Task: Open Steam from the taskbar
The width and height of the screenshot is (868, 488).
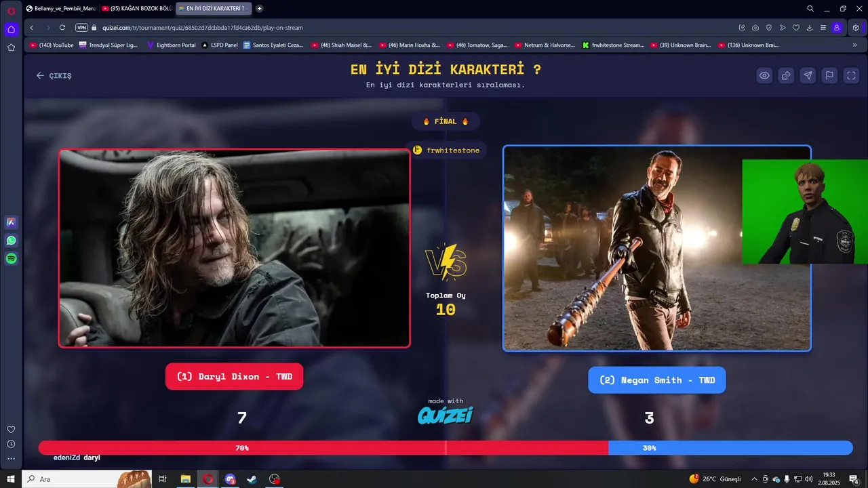Action: click(x=252, y=479)
